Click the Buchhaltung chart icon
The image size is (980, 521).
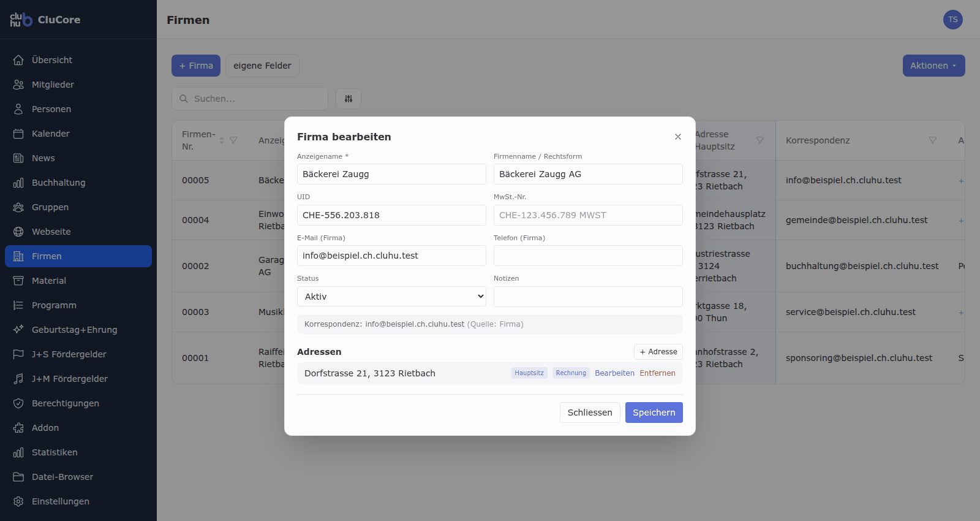[x=18, y=183]
